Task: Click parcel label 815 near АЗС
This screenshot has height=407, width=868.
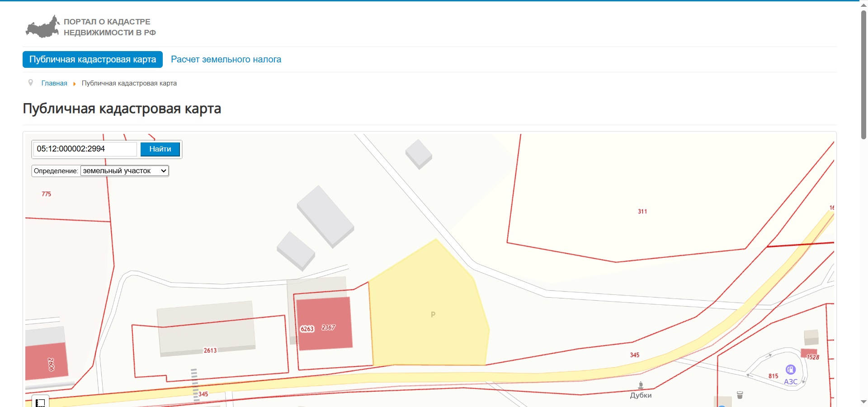Action: [774, 376]
